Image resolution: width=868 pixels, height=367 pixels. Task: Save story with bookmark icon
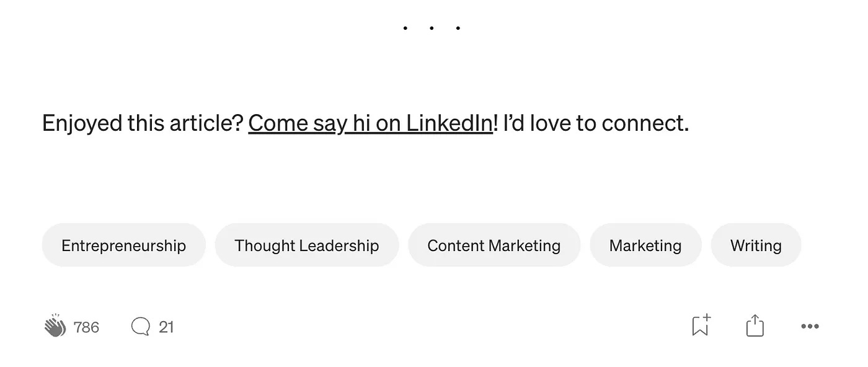[701, 325]
